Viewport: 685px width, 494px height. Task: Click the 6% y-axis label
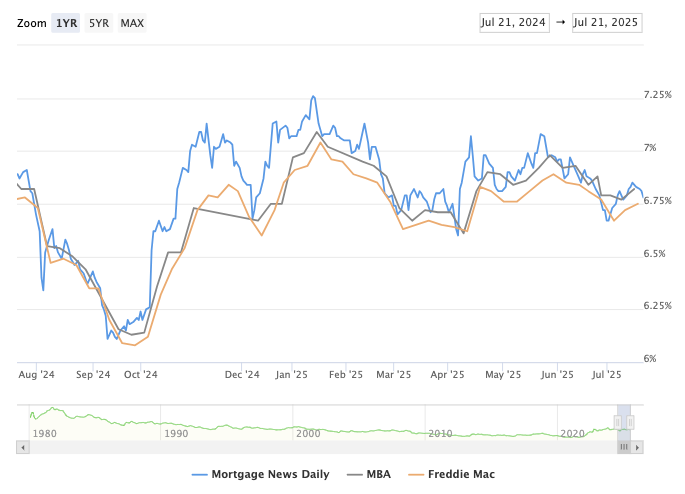click(x=650, y=359)
